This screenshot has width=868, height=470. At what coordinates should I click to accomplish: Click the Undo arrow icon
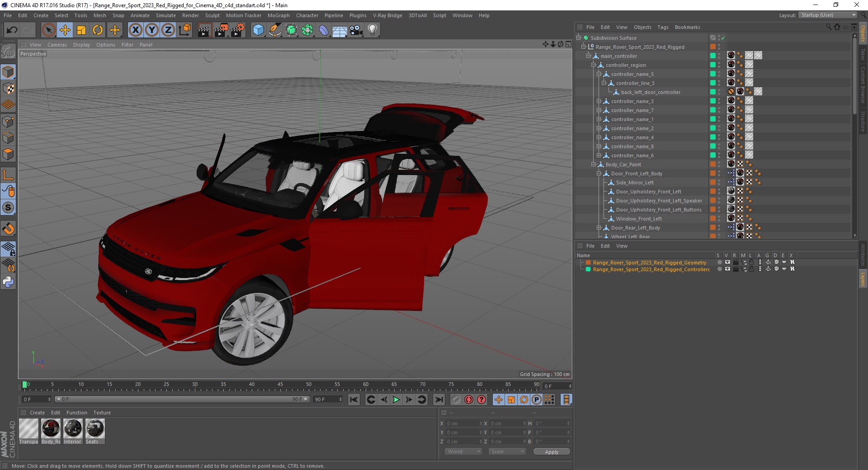(12, 30)
